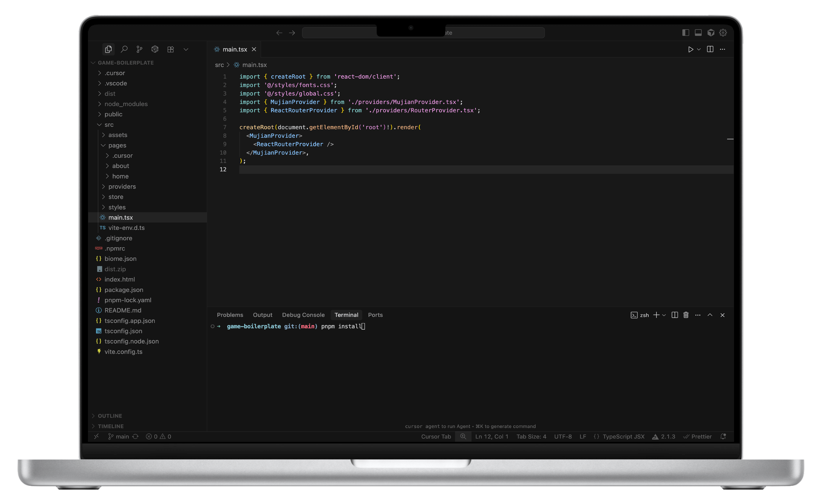Open the Extensions view icon
Image resolution: width=822 pixels, height=504 pixels.
click(x=170, y=49)
